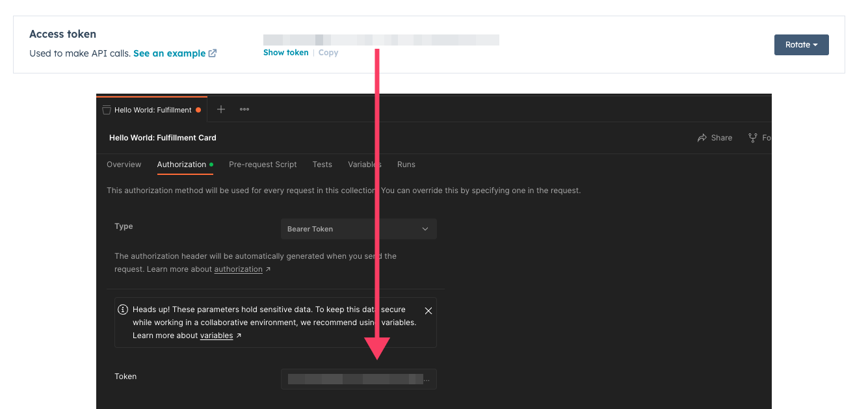
Task: Click the Show token link
Action: (285, 53)
